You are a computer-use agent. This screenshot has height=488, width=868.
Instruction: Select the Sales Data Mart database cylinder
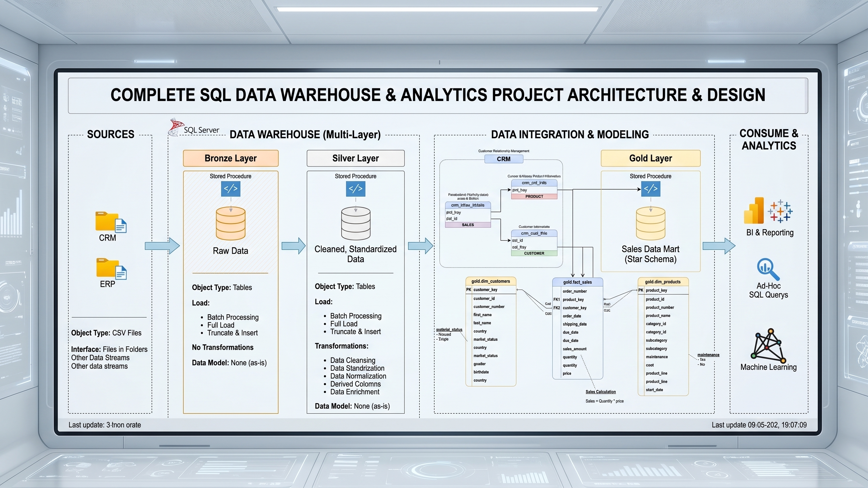coord(651,223)
